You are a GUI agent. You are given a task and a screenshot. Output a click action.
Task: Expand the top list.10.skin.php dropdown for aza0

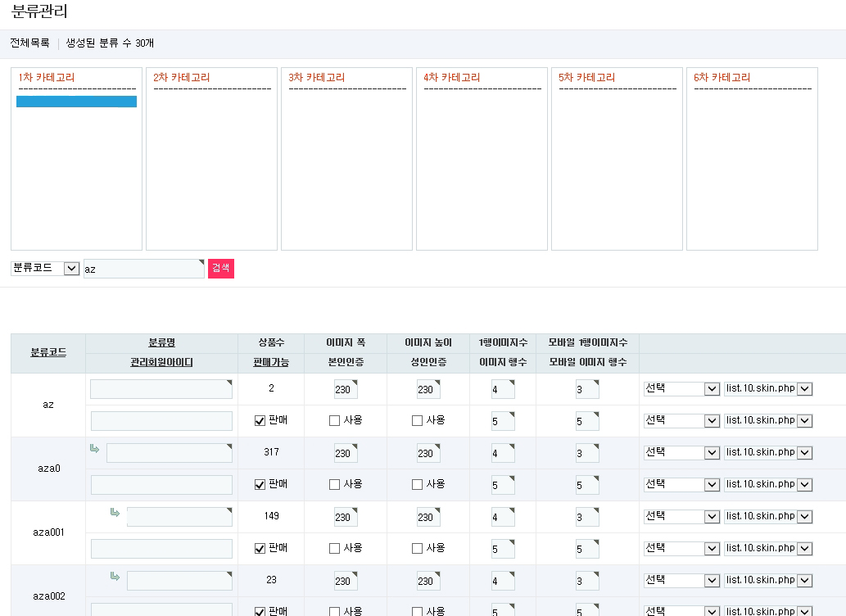767,453
